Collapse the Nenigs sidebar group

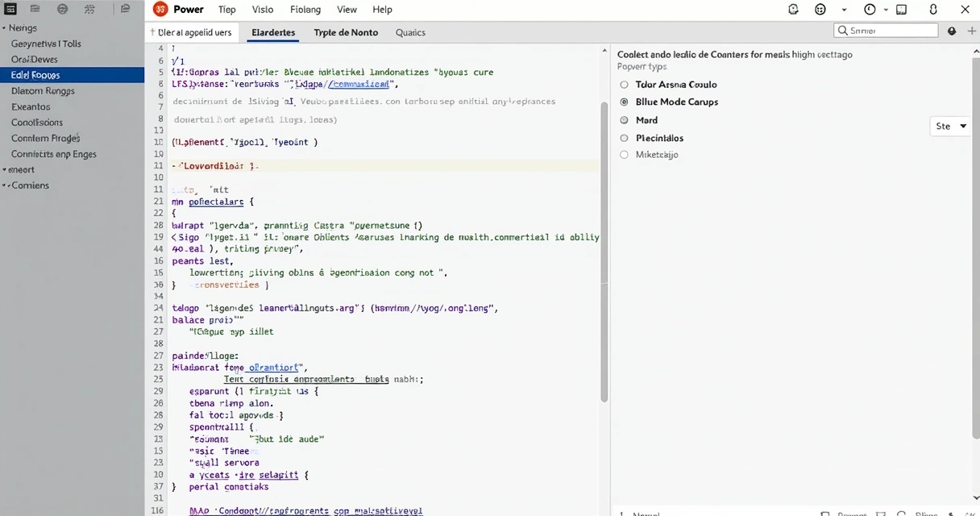pos(4,28)
